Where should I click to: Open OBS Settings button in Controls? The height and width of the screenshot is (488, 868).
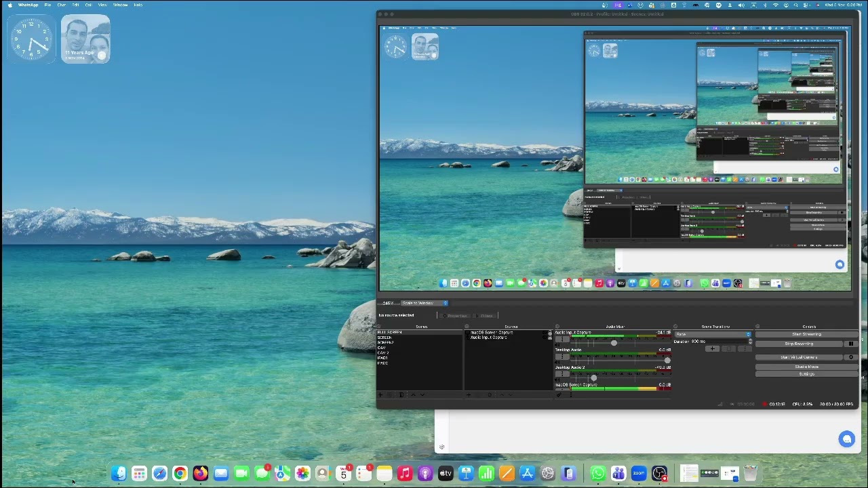(807, 373)
